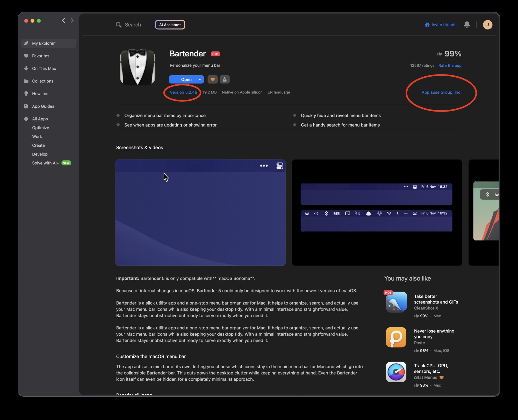Open the user profile avatar J
The height and width of the screenshot is (420, 518).
point(487,25)
